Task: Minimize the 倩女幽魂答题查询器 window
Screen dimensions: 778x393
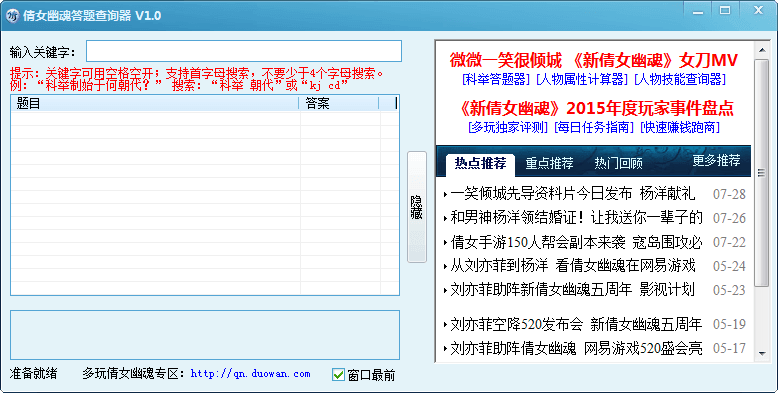Action: 698,10
